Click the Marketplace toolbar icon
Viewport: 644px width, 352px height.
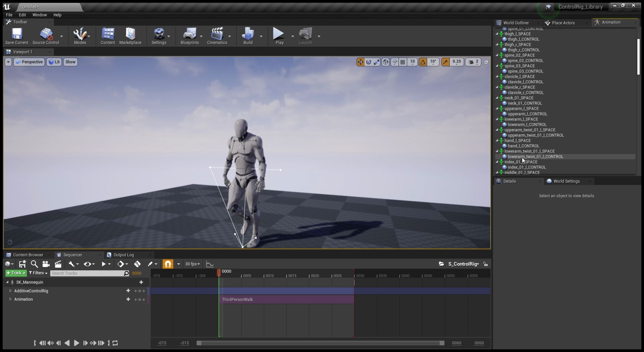[x=130, y=36]
